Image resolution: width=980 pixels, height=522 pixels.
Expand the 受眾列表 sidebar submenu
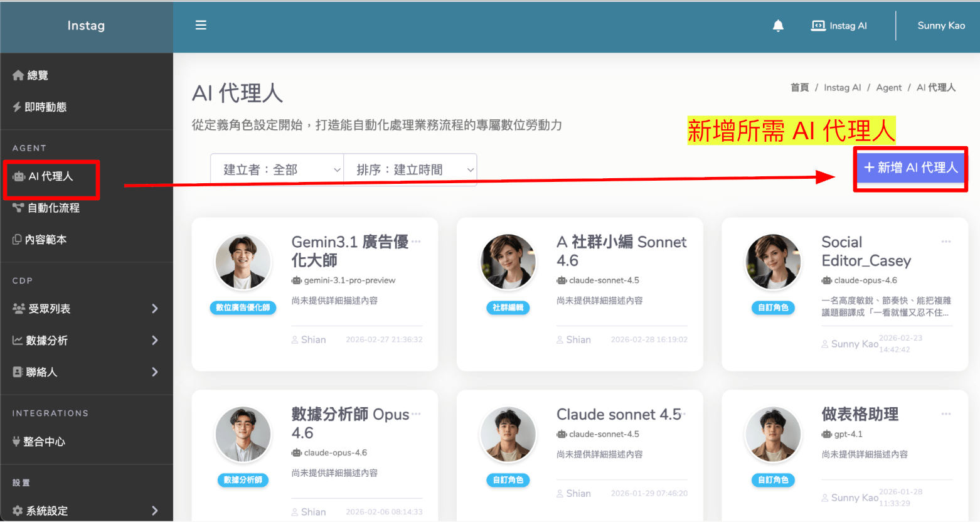click(x=154, y=309)
